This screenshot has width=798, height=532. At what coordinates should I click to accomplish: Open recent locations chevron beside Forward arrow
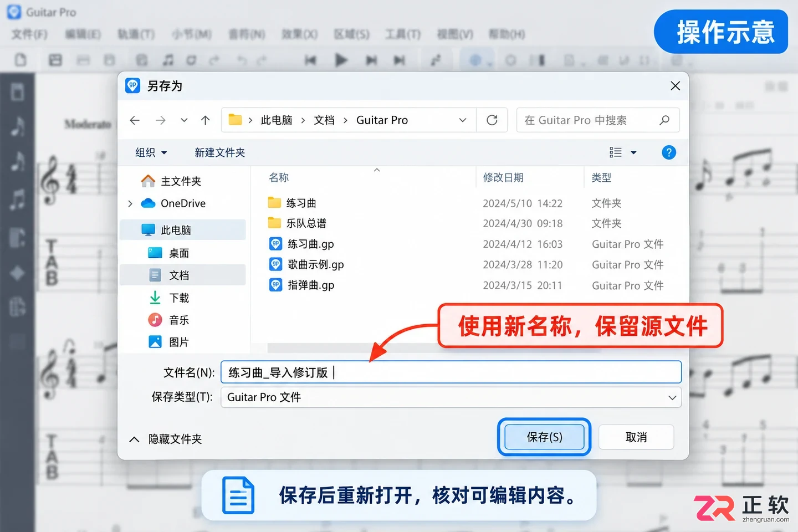click(184, 120)
